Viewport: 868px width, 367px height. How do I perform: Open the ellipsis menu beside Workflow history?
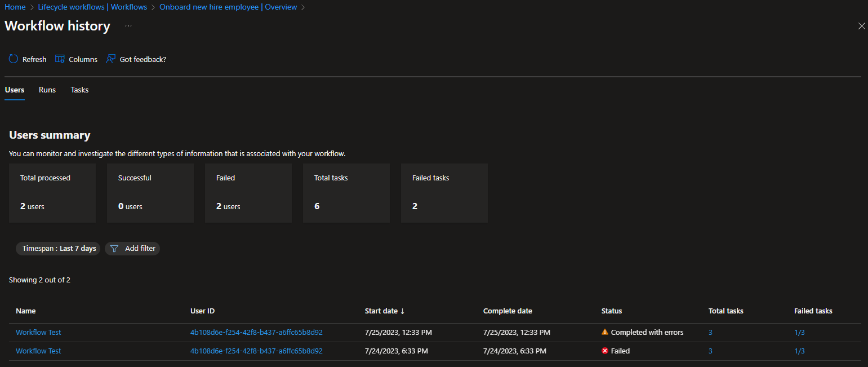128,26
